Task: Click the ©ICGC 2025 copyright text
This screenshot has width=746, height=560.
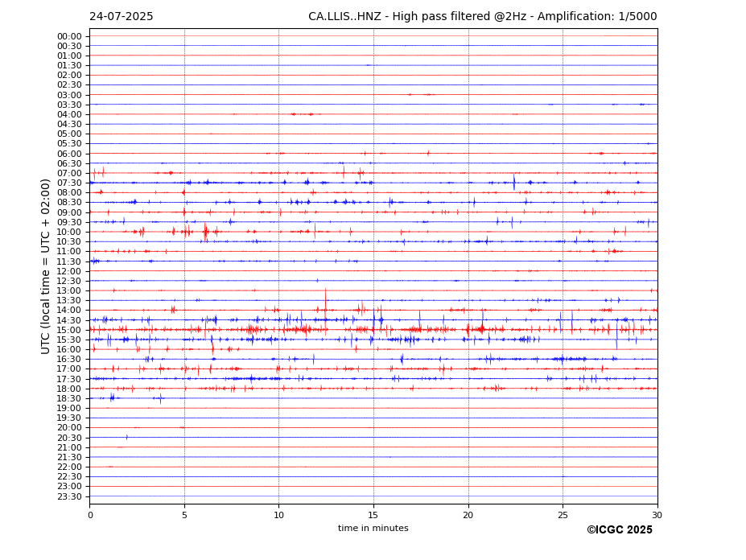Action: pos(620,530)
